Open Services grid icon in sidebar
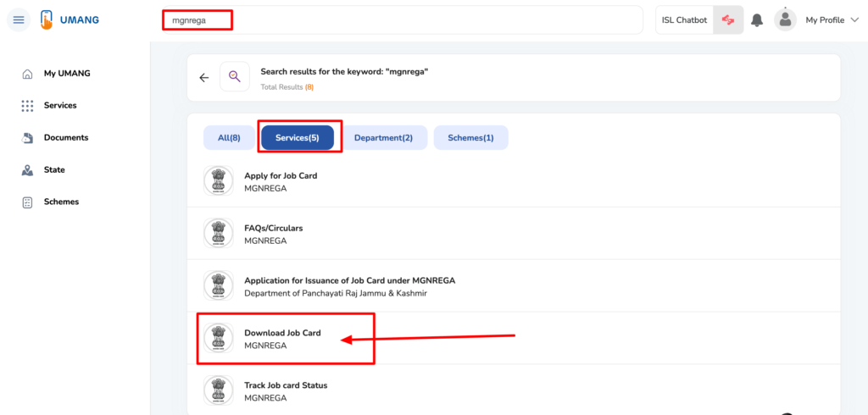This screenshot has height=415, width=868. point(26,106)
